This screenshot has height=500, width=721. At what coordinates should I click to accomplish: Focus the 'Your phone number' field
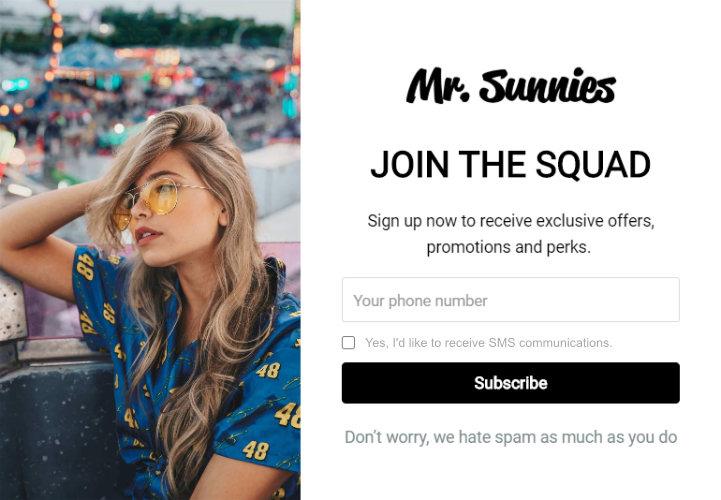point(510,299)
